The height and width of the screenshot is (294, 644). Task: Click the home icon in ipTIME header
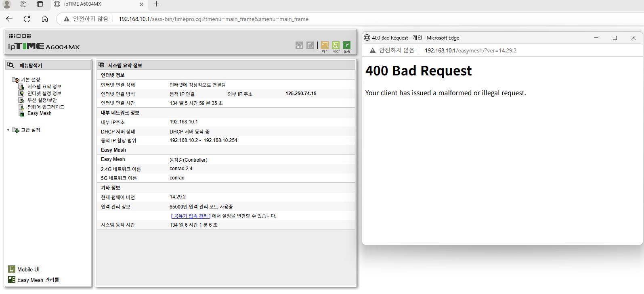click(299, 46)
